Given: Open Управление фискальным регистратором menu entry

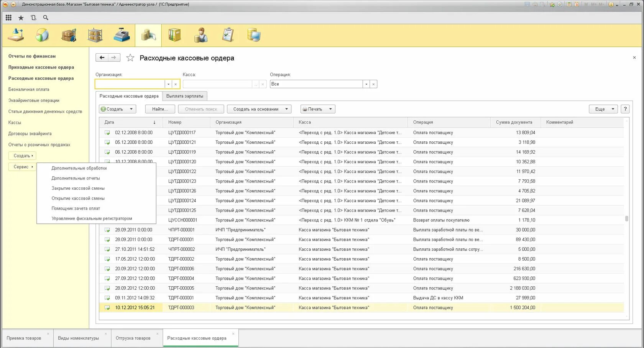Looking at the screenshot, I should pyautogui.click(x=92, y=218).
